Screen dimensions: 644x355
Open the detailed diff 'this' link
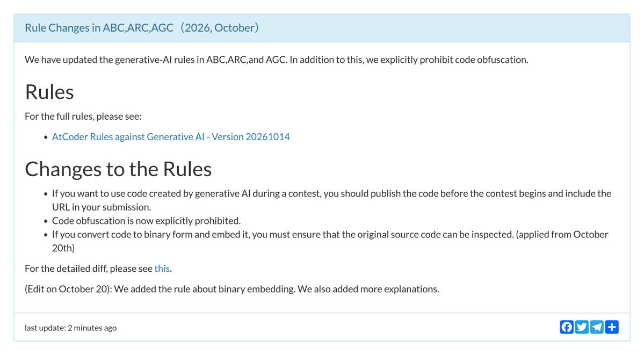point(162,269)
